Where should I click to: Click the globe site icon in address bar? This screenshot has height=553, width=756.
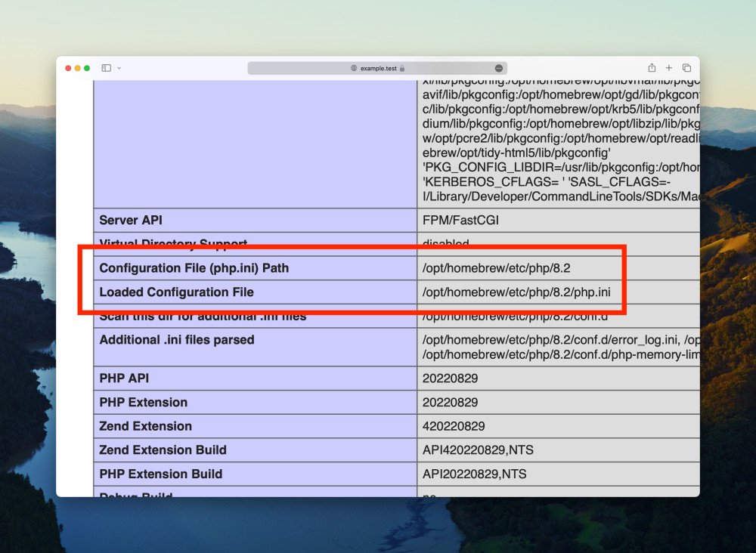tap(353, 69)
